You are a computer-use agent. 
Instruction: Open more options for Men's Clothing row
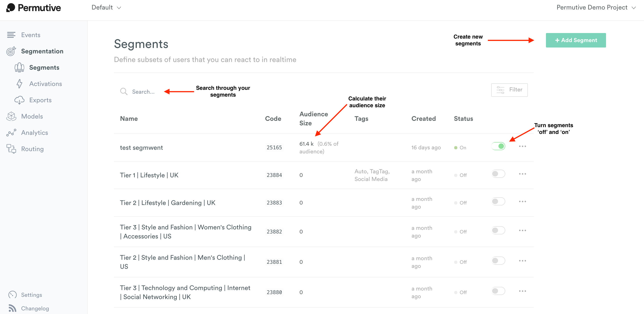pos(522,261)
